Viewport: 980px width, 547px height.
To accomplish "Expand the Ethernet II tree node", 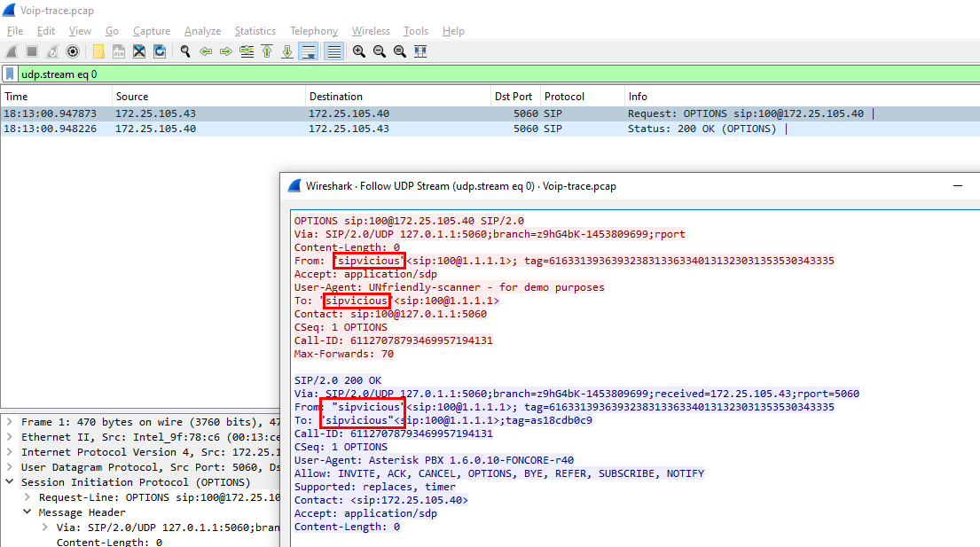I will point(10,437).
